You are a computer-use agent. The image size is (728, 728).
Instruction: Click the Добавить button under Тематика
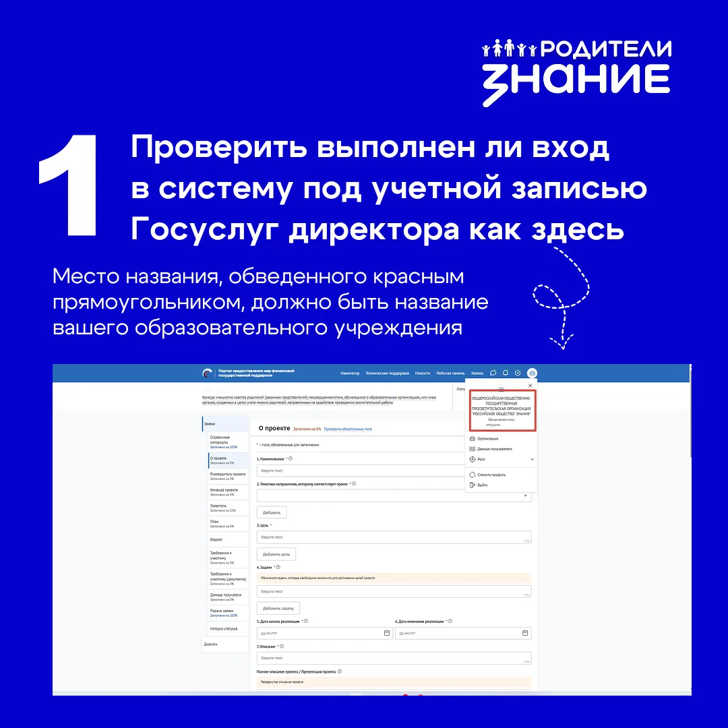coord(272,512)
